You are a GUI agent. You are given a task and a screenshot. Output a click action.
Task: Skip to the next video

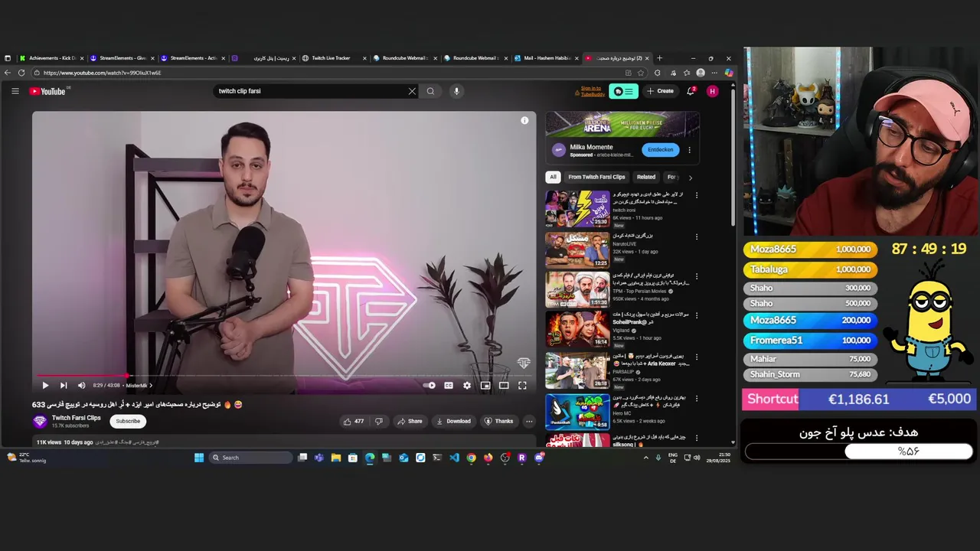(63, 386)
